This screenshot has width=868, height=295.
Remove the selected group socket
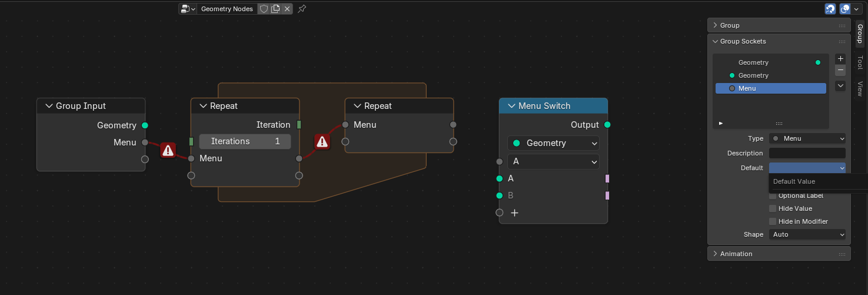840,70
